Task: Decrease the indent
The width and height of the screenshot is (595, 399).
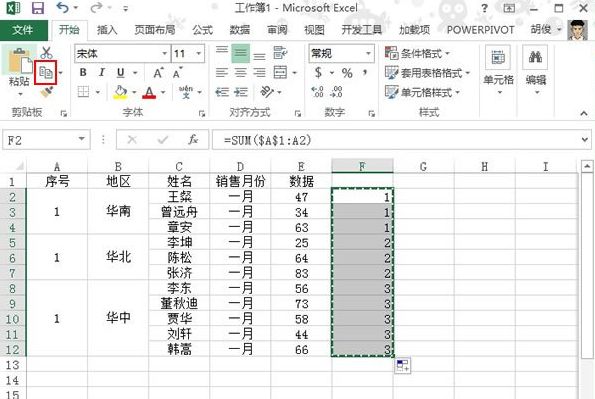Action: point(222,92)
